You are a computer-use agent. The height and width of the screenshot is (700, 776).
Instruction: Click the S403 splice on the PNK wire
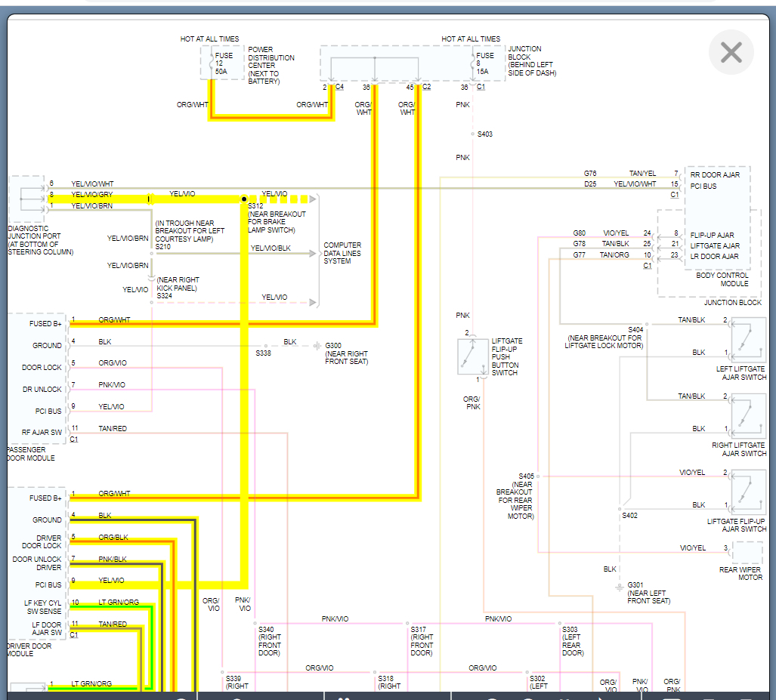473,134
